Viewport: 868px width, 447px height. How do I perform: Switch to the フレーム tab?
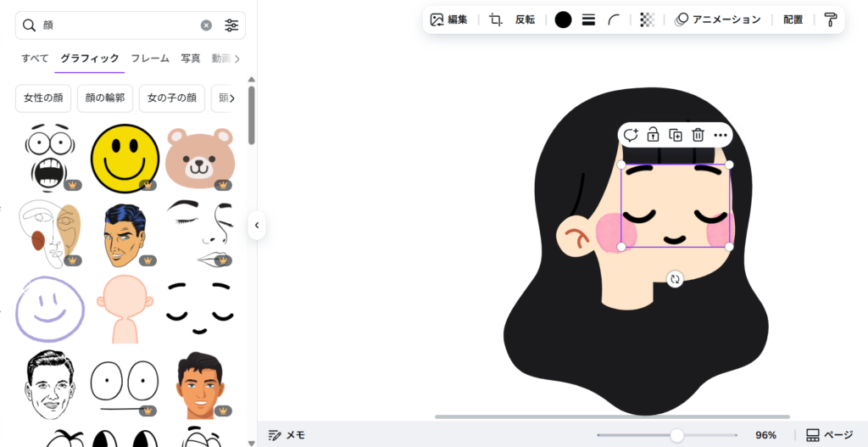pyautogui.click(x=150, y=59)
